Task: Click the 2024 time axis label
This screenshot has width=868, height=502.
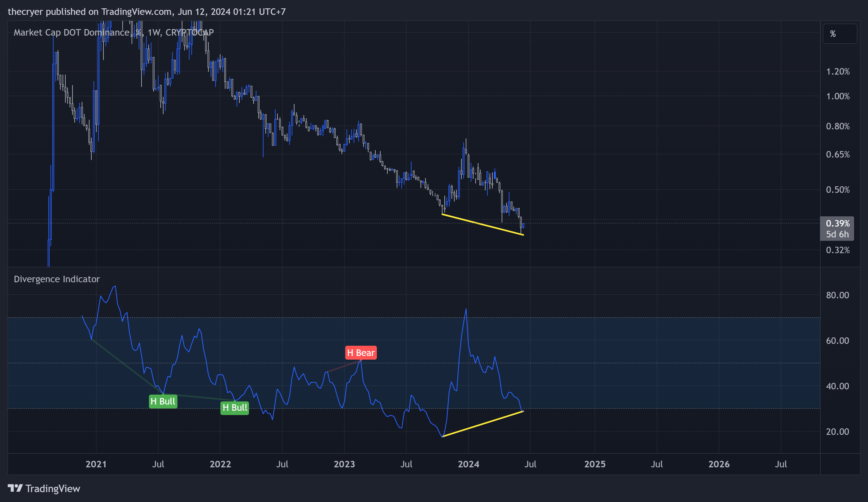Action: coord(468,464)
